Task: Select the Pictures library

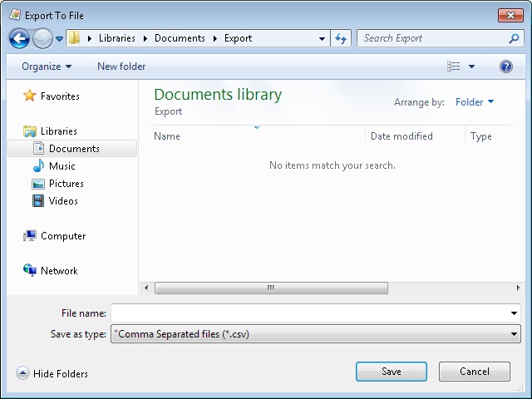Action: coord(66,184)
